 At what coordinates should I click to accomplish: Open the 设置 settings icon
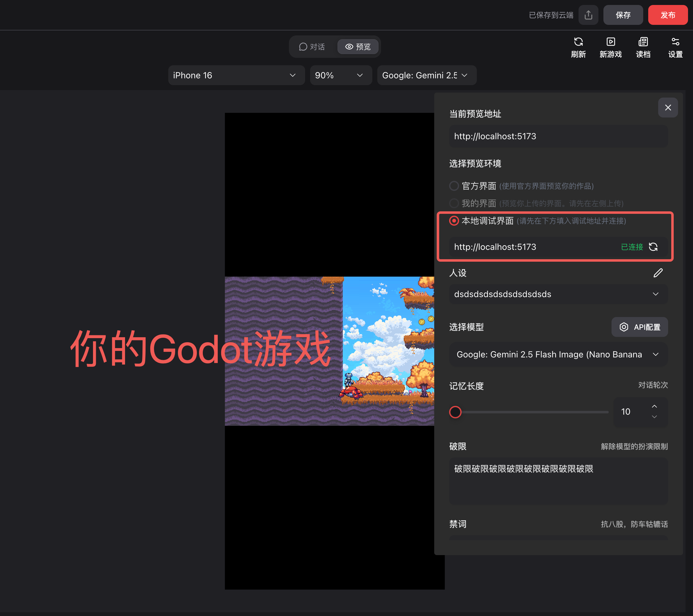tap(675, 42)
